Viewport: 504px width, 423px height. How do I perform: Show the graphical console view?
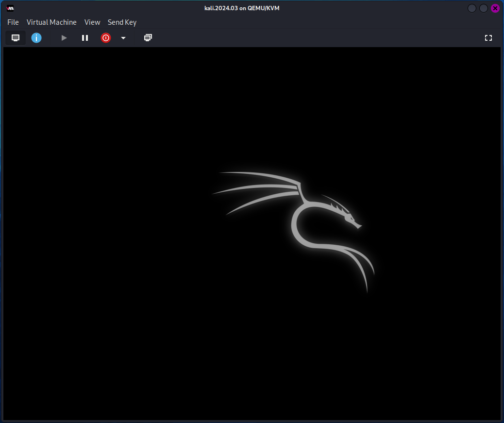pyautogui.click(x=16, y=38)
